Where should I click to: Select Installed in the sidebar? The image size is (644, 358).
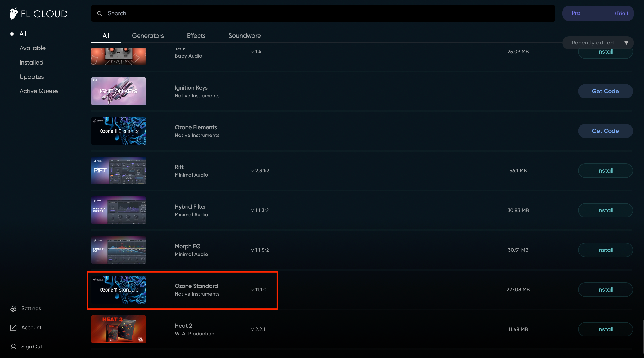[x=31, y=63]
